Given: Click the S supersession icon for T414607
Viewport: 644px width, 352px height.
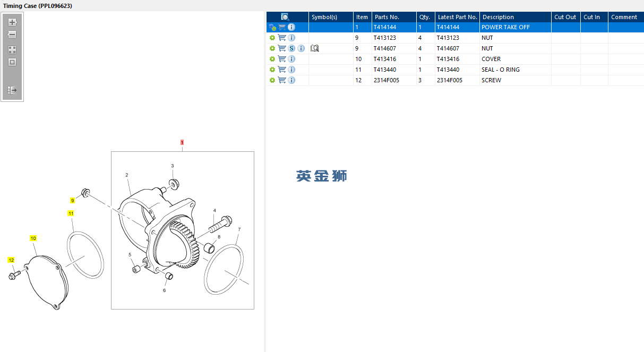Looking at the screenshot, I should [291, 48].
